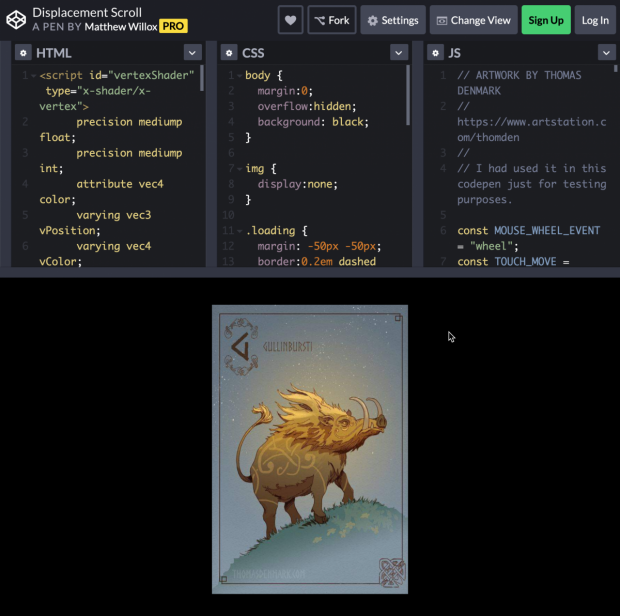
Task: Click the PRO badge beside the author name
Action: pos(174,27)
